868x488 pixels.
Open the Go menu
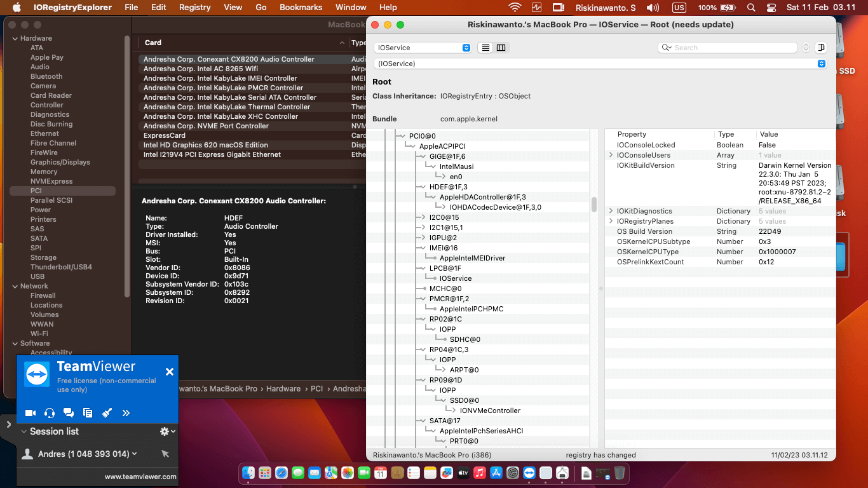(261, 8)
